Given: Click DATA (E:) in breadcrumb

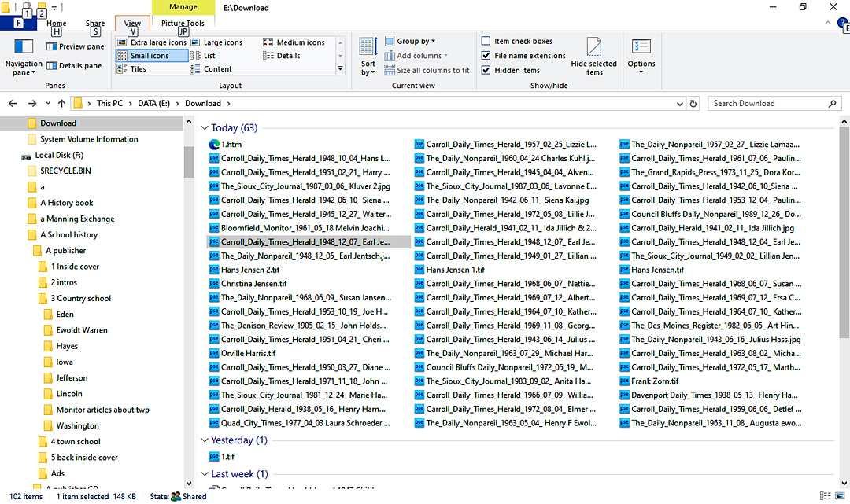Looking at the screenshot, I should 153,104.
